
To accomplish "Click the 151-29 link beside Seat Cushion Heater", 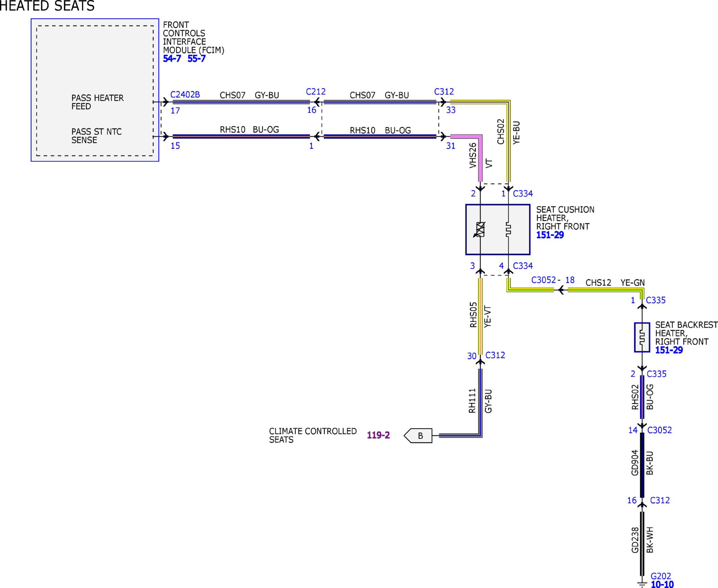I will click(x=550, y=235).
